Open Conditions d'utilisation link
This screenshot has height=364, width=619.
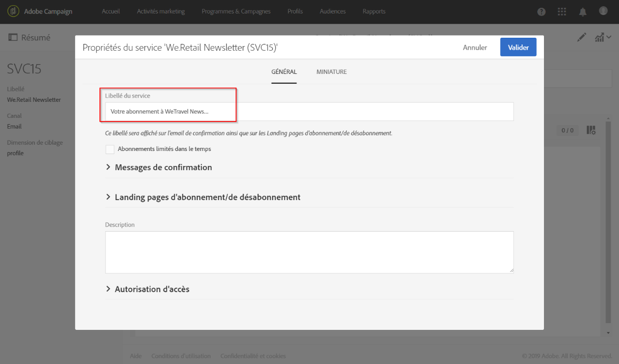181,356
